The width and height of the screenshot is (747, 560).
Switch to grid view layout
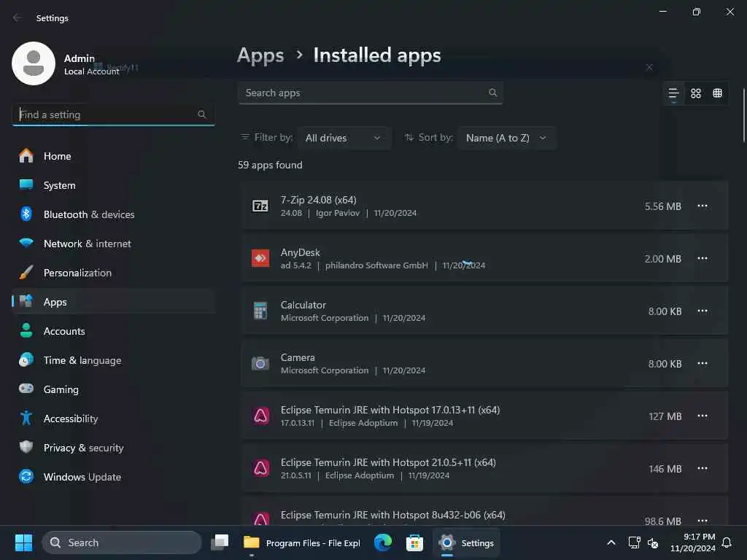[x=695, y=93]
